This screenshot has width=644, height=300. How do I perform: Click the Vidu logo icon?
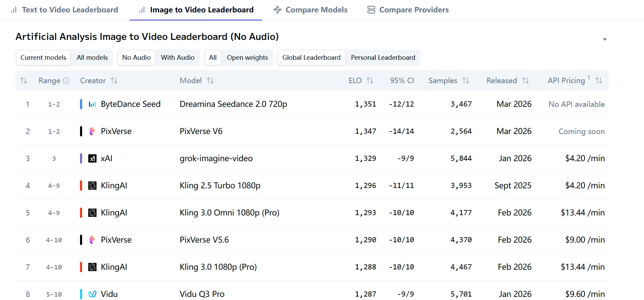92,294
